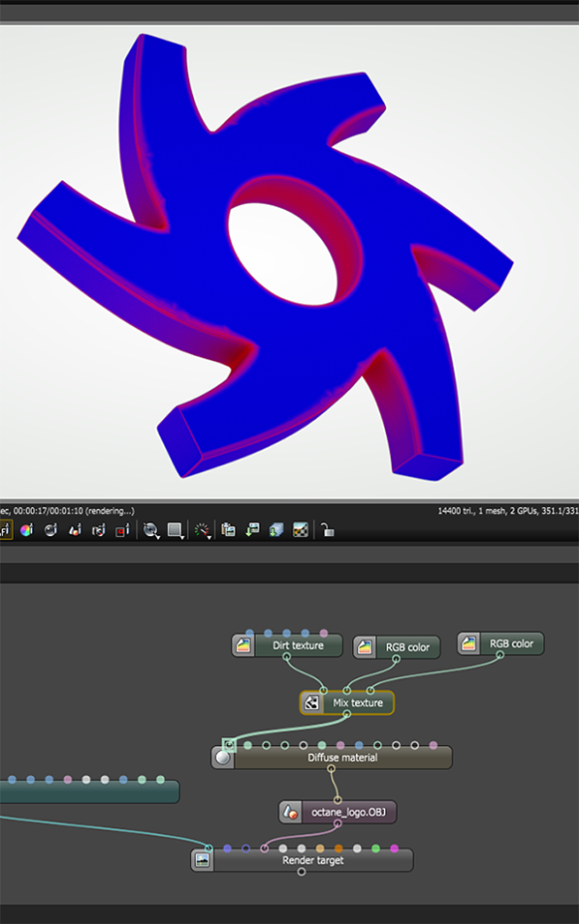
Task: Select the camera target picker icon
Action: [98, 530]
